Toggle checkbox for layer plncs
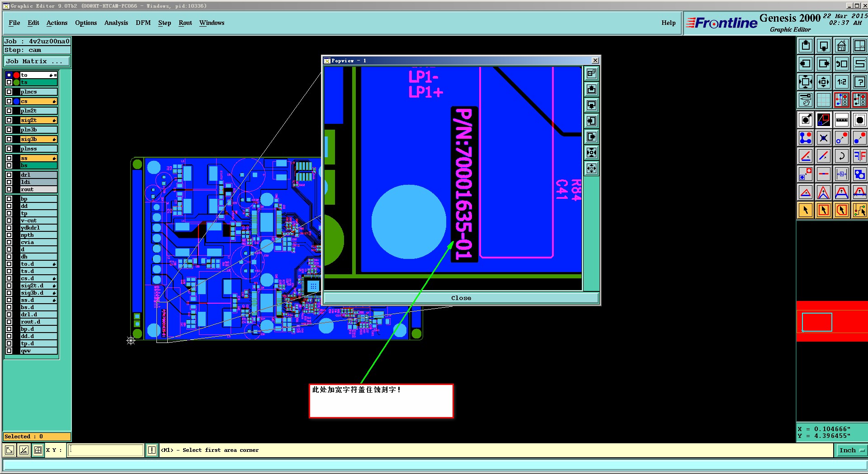Image resolution: width=868 pixels, height=474 pixels. (9, 92)
